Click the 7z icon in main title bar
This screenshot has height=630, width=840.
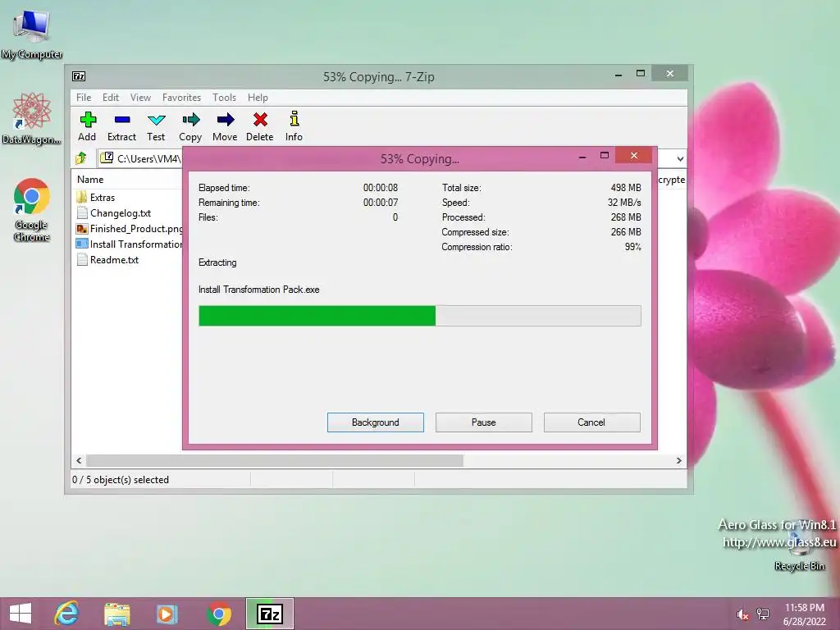pyautogui.click(x=79, y=76)
